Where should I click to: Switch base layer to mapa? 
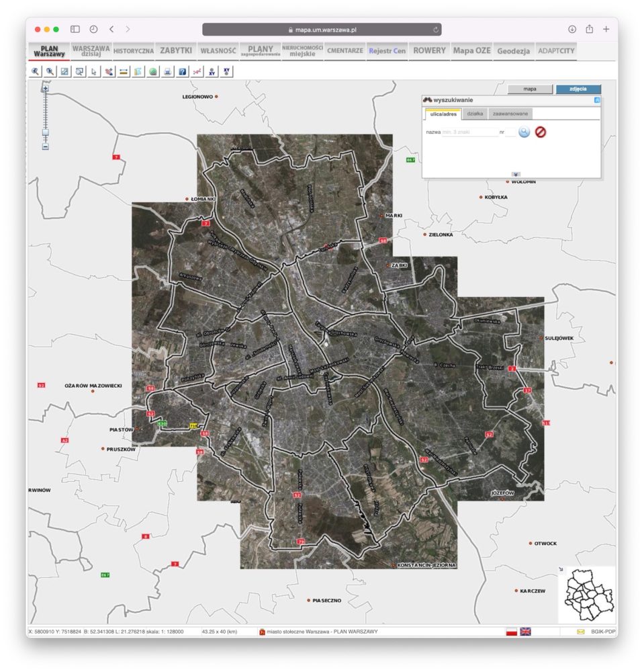coord(530,89)
